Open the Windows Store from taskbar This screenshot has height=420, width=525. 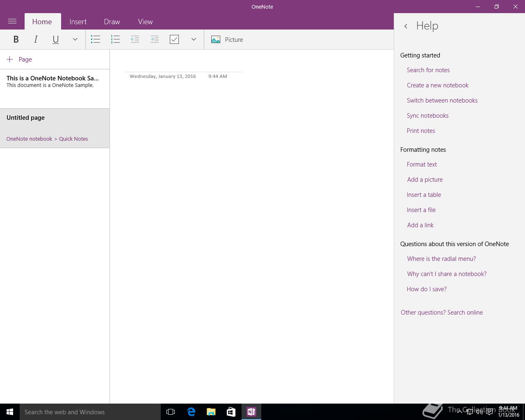pos(231,412)
